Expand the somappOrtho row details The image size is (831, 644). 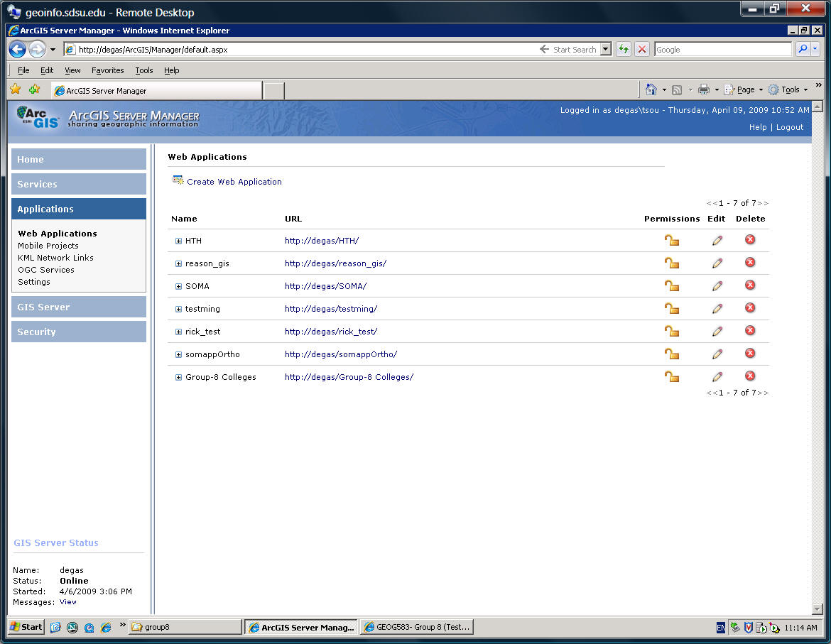click(178, 355)
